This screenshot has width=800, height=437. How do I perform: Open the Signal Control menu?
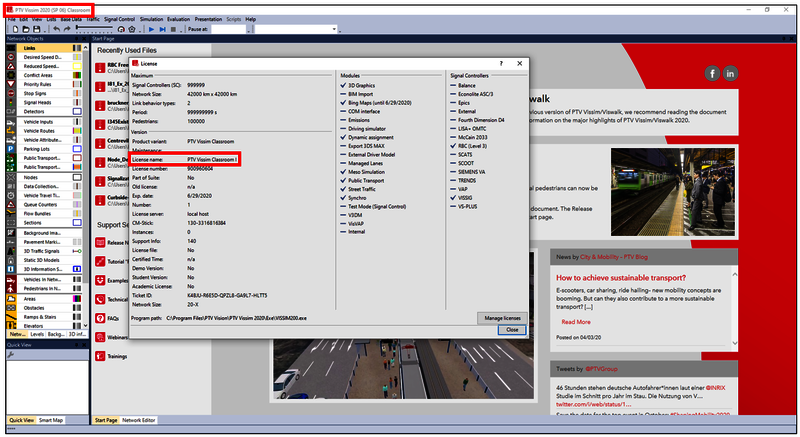[x=119, y=19]
